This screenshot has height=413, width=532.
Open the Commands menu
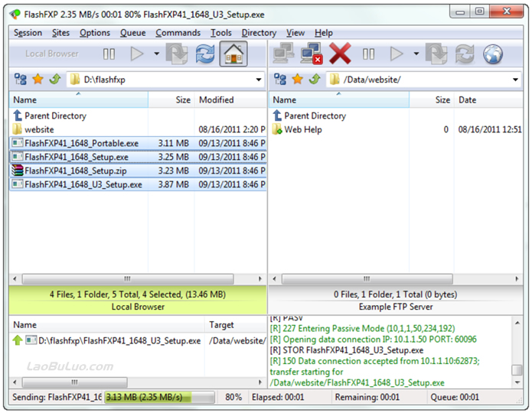[178, 33]
